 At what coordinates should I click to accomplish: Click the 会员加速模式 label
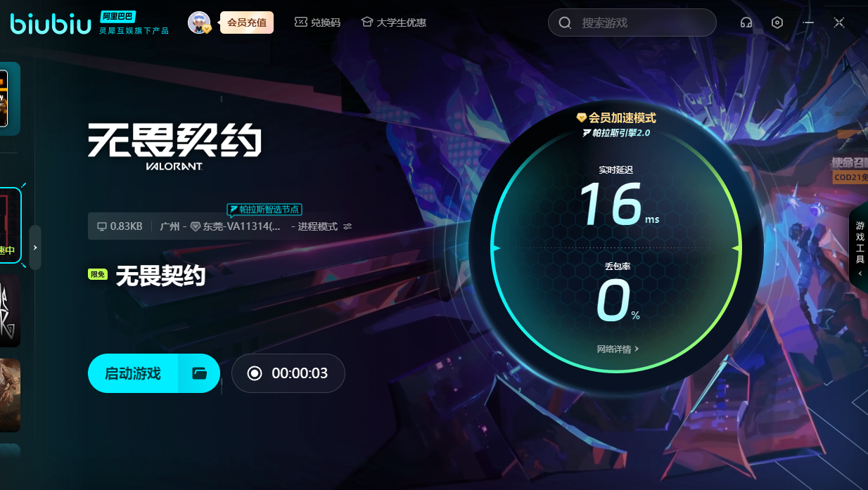pos(616,117)
